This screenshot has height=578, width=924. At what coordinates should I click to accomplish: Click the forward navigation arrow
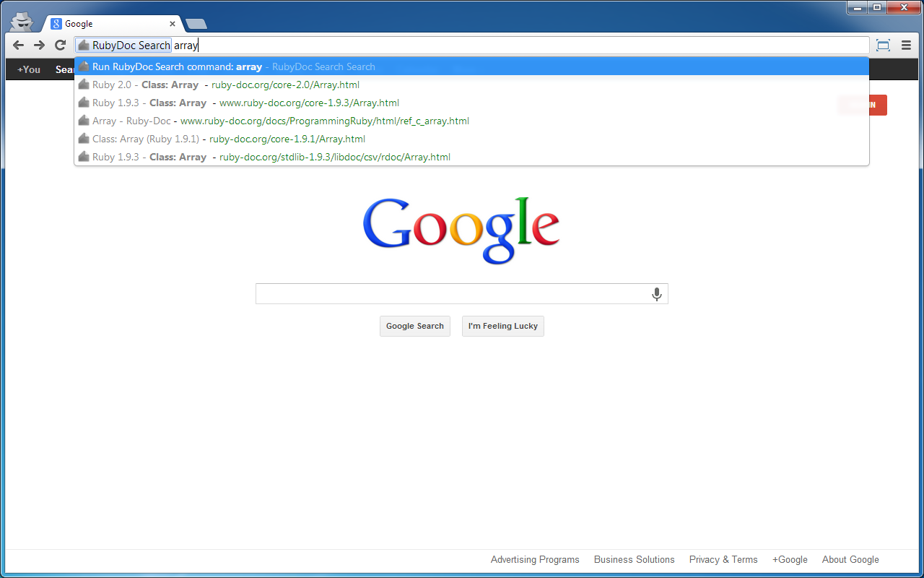tap(39, 45)
